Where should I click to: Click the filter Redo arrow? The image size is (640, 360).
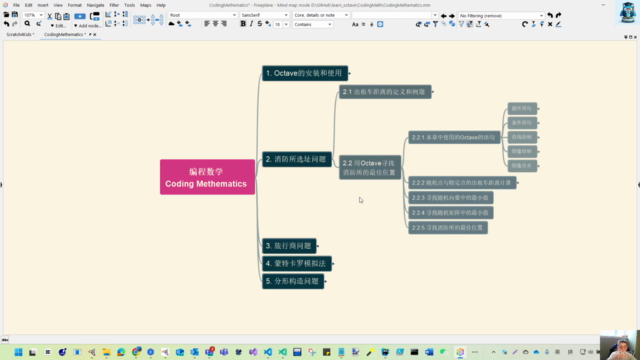click(x=558, y=16)
